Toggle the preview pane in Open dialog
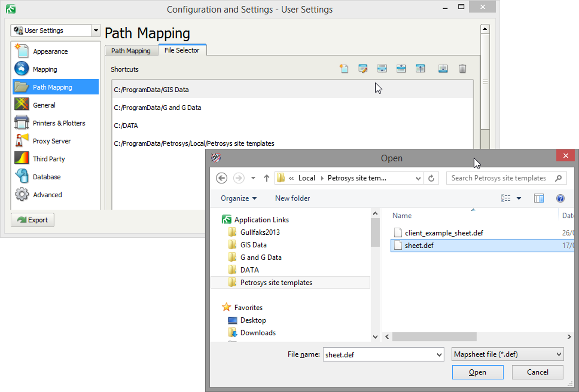Image resolution: width=579 pixels, height=392 pixels. tap(538, 198)
